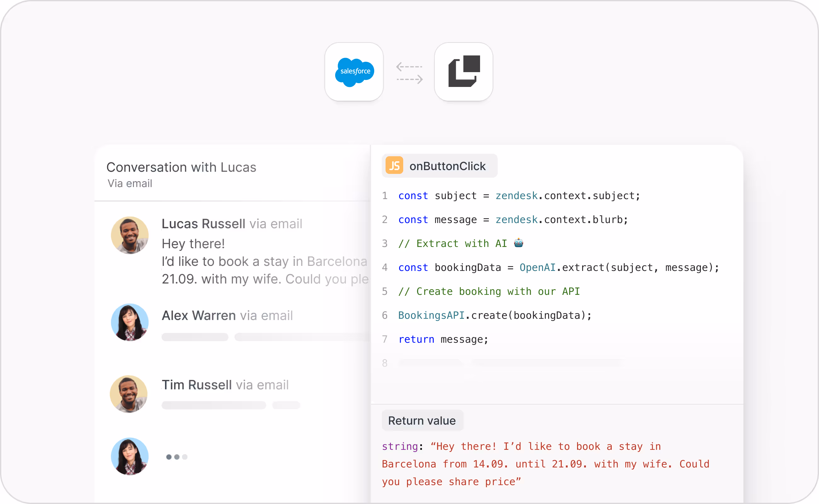Open Lucas Russell's avatar photo

(x=130, y=235)
